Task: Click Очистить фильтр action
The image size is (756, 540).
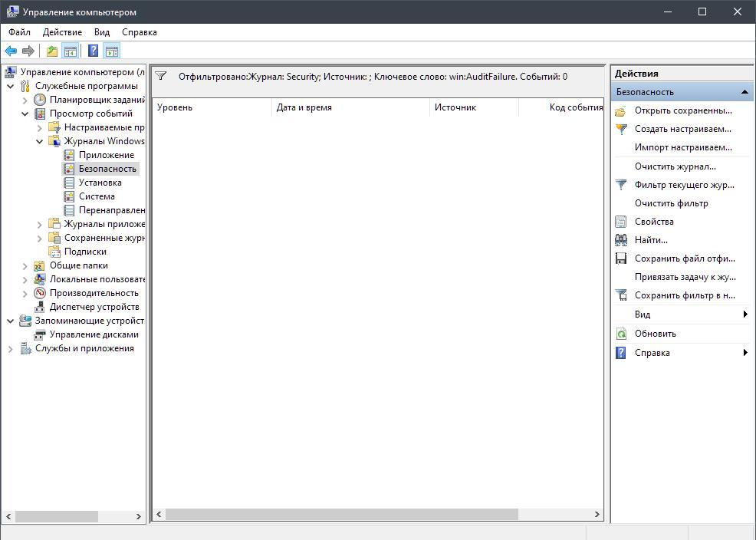Action: pos(671,203)
